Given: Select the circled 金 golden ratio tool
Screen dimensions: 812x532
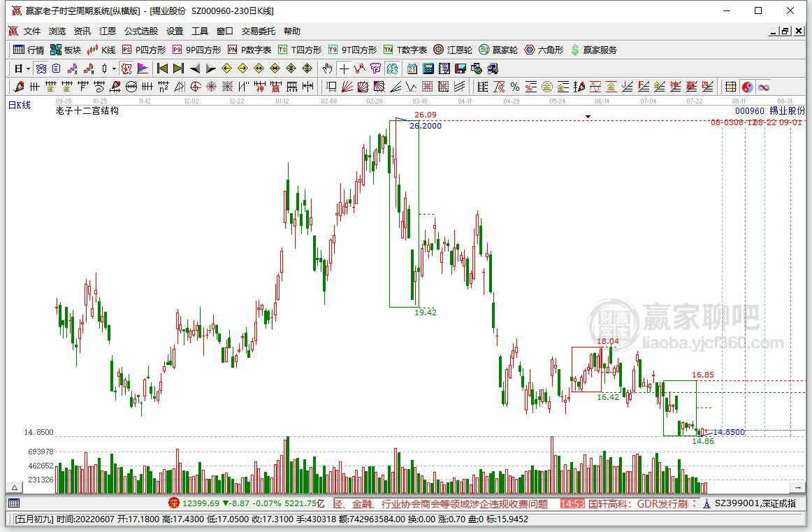Looking at the screenshot, I should pos(547,87).
